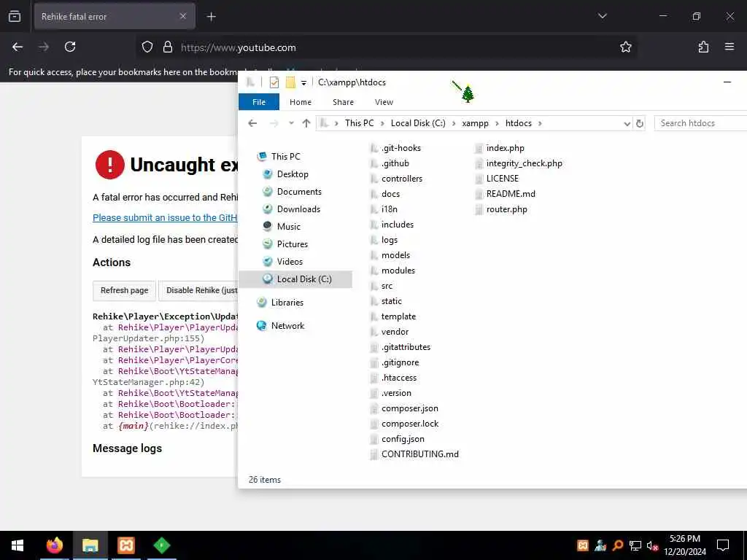
Task: Expand the chevron after Local Disk (C:) breadcrumb
Action: point(453,123)
